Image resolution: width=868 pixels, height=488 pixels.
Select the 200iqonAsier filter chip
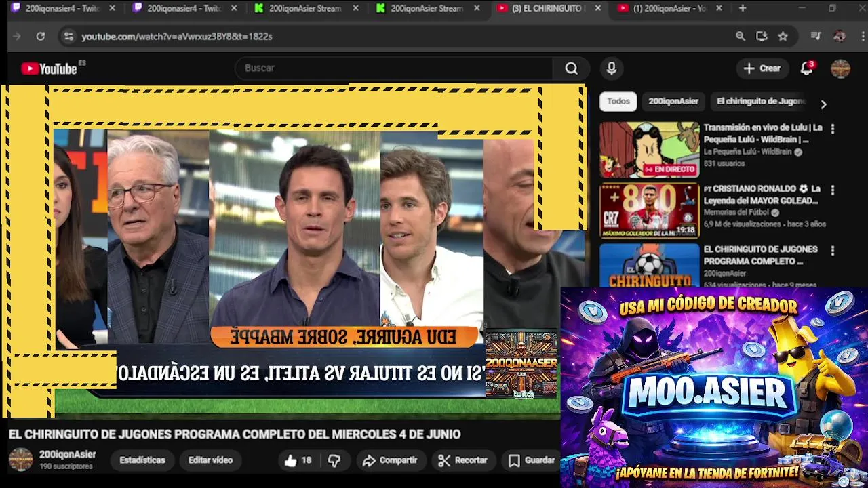pos(673,102)
